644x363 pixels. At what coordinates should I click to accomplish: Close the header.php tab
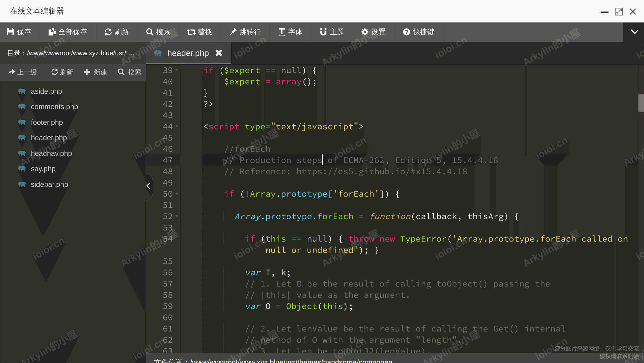[x=219, y=53]
